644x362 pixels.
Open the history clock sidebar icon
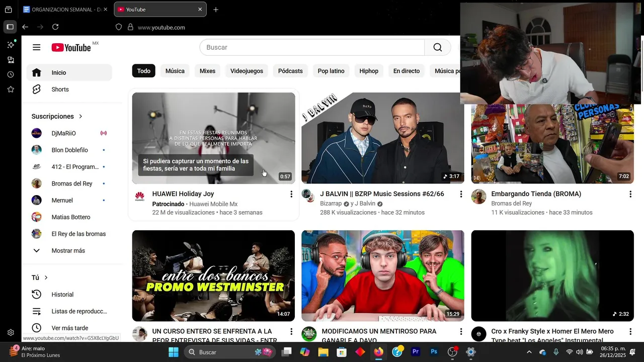[x=11, y=74]
